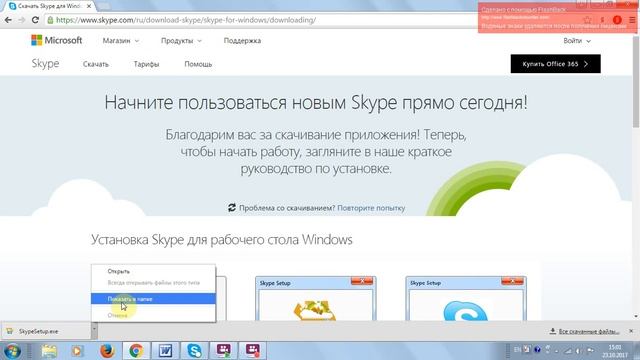Reload the page with the refresh icon

pos(36,20)
